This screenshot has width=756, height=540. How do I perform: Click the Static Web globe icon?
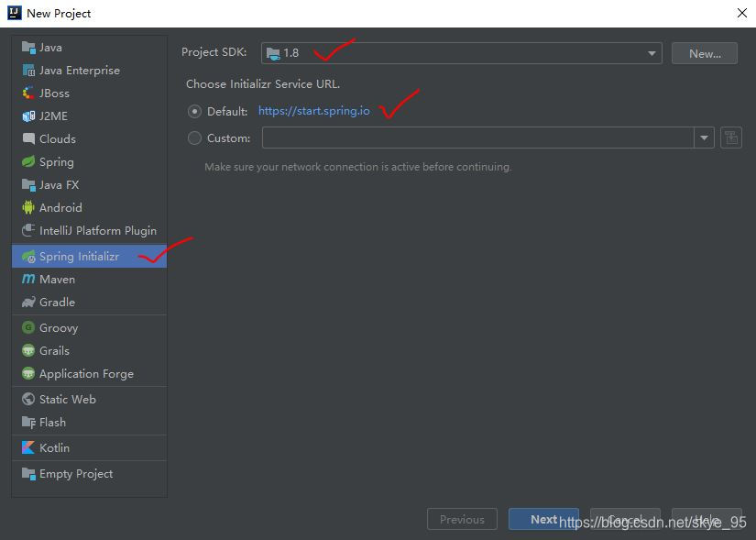coord(28,399)
